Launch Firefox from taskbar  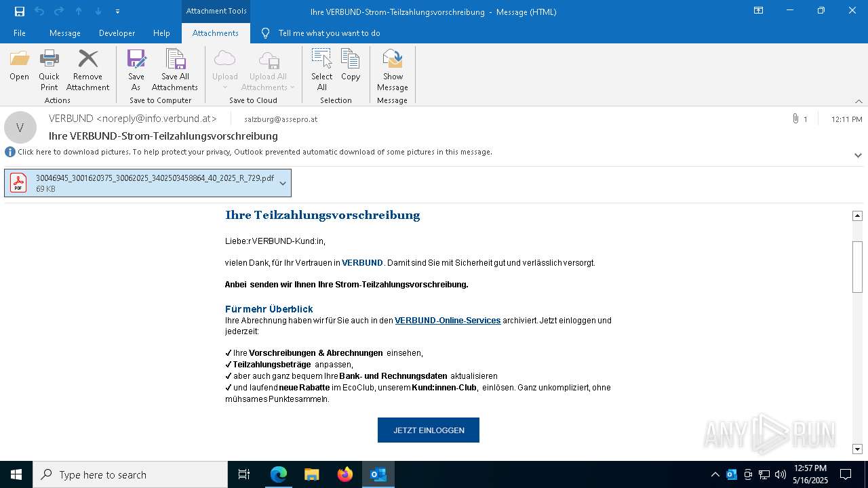pyautogui.click(x=345, y=474)
